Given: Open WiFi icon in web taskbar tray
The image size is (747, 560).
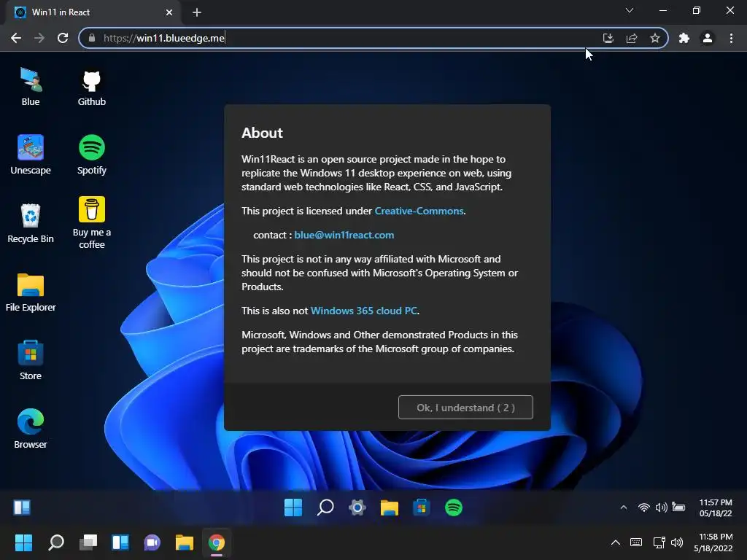Looking at the screenshot, I should [643, 507].
